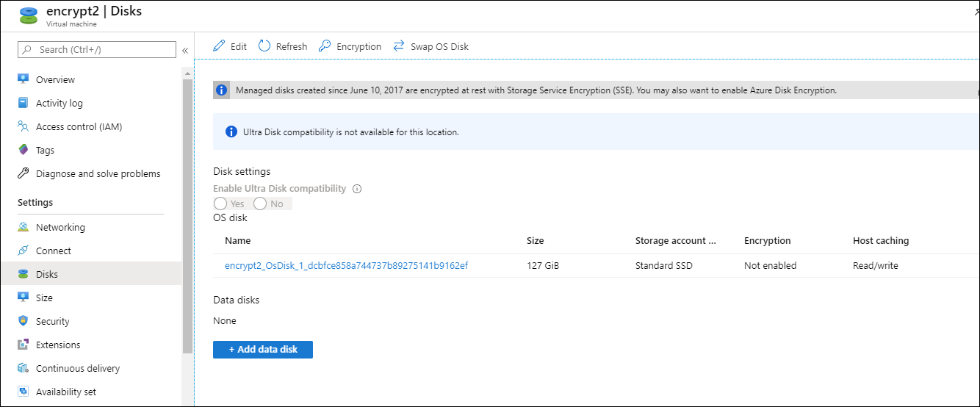Click the info icon in SSE encryption banner
The width and height of the screenshot is (980, 407).
222,90
